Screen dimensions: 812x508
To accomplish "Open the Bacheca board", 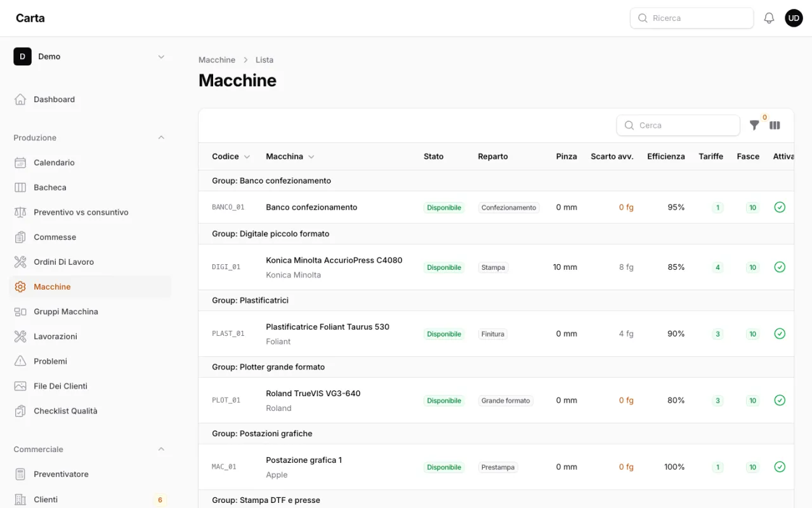I will (x=90, y=187).
